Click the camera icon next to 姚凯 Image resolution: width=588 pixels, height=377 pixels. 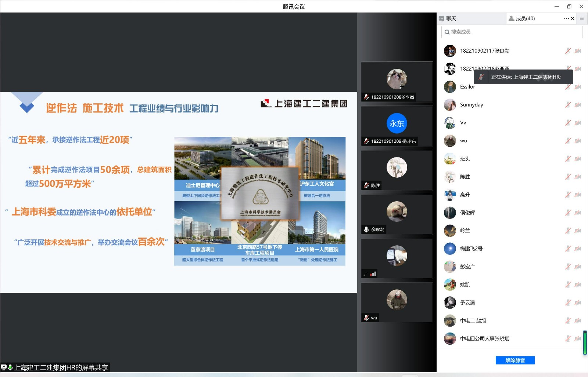[x=578, y=285]
